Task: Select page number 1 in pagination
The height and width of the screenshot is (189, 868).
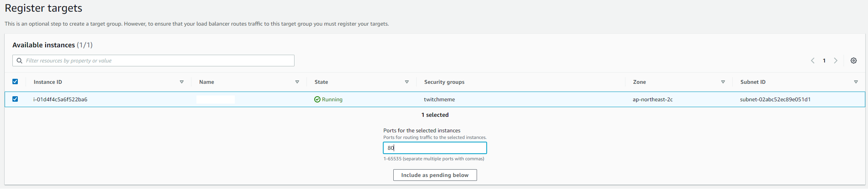Action: click(824, 61)
